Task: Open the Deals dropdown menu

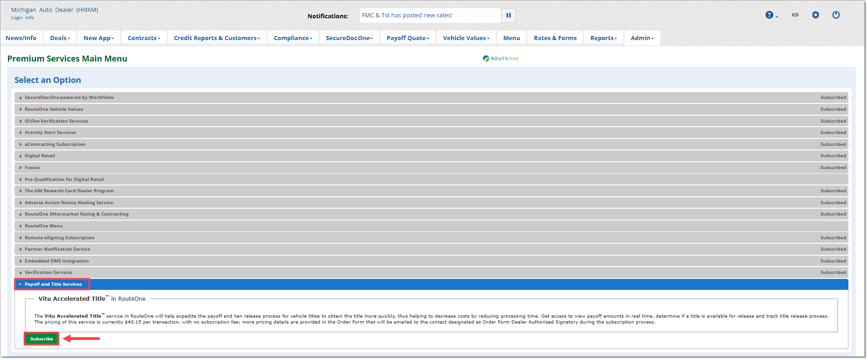Action: 60,38
